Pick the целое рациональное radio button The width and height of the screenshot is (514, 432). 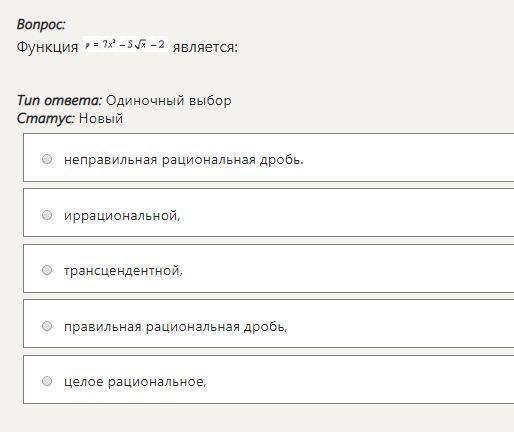[x=47, y=381]
